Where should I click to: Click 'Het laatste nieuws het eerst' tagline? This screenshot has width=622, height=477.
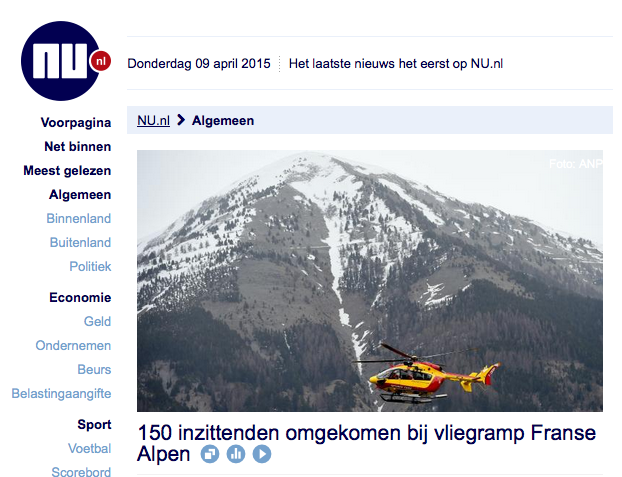click(x=396, y=64)
